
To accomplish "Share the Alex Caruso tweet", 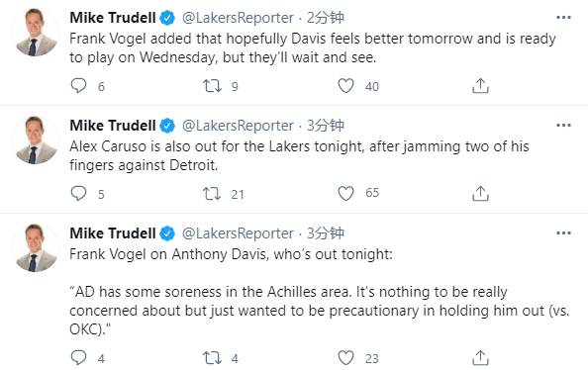I will [480, 194].
